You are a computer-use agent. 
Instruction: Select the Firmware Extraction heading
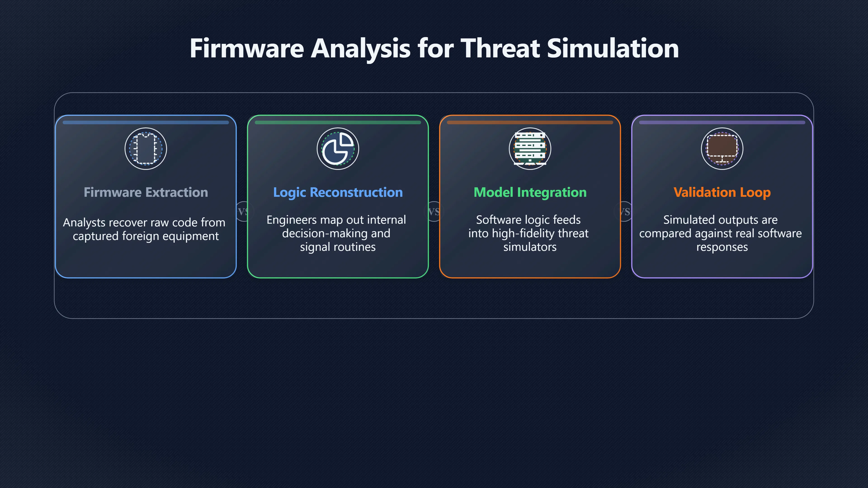coord(146,192)
